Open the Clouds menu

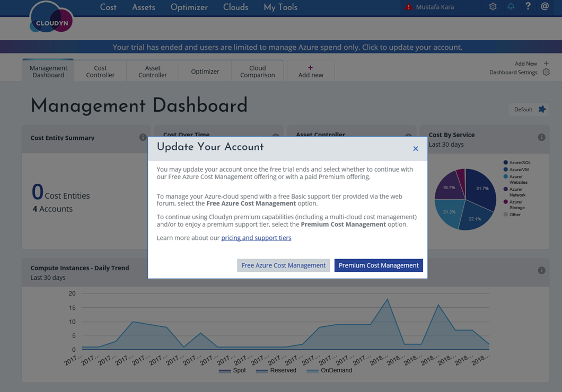click(236, 7)
